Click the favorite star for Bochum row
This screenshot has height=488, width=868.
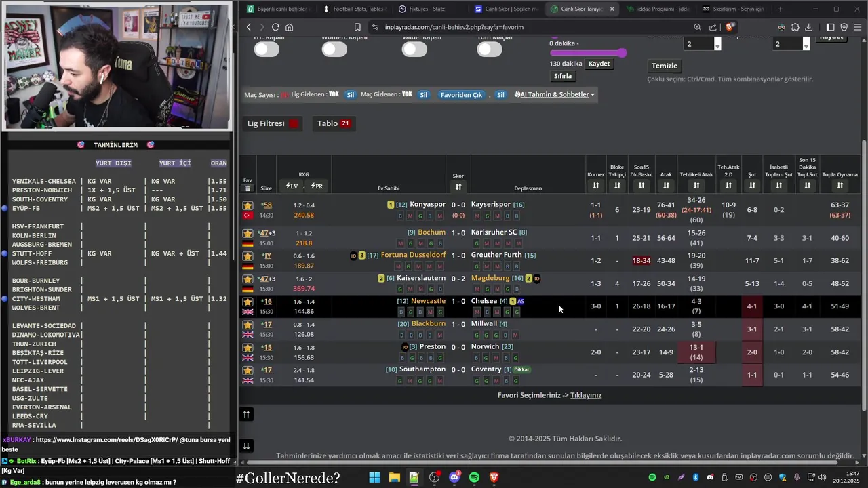tap(248, 233)
